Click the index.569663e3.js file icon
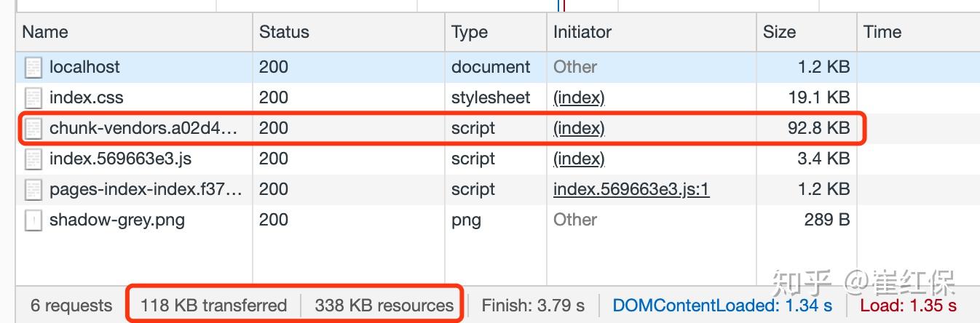The height and width of the screenshot is (323, 980). pyautogui.click(x=33, y=159)
